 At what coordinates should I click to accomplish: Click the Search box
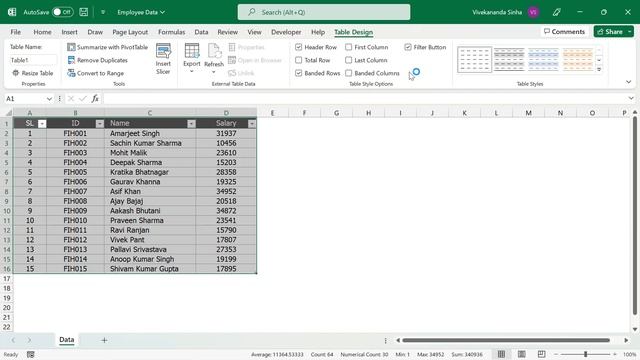[x=324, y=12]
